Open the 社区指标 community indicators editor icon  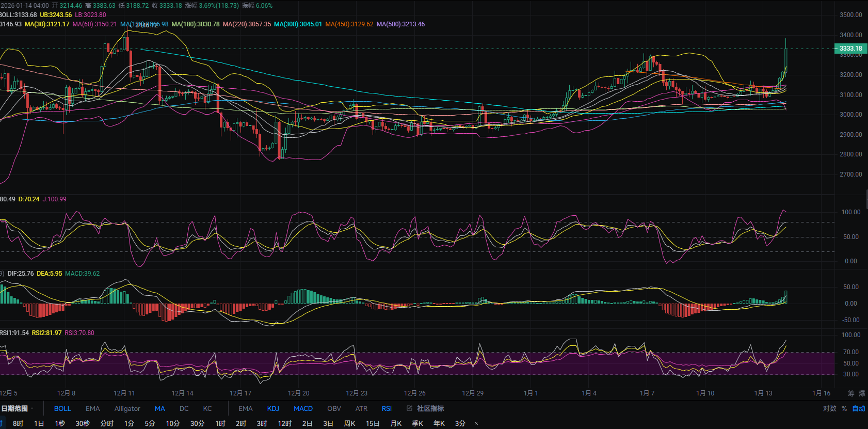(409, 408)
